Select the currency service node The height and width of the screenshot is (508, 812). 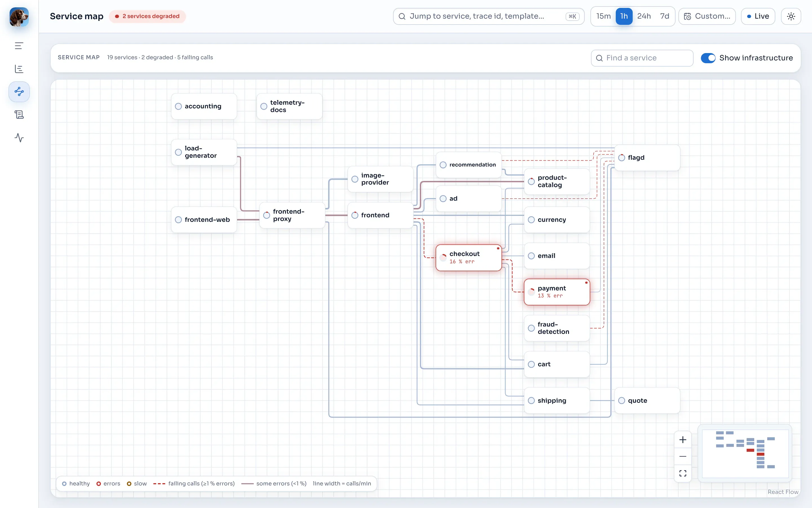557,220
